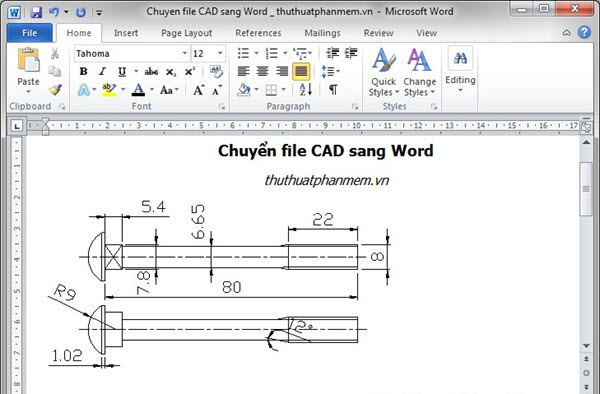Expand Customize Quick Access Toolbar arrow
Image resolution: width=600 pixels, height=394 pixels.
[99, 13]
